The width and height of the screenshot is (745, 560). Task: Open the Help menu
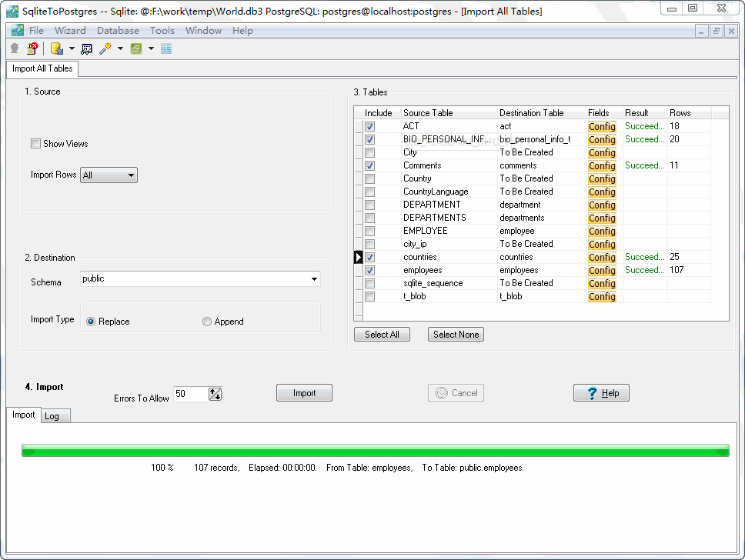pyautogui.click(x=242, y=31)
